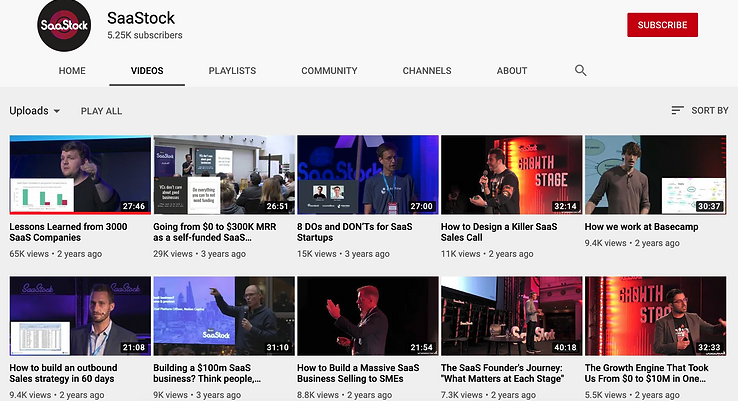Open The Growth Engine That Took Us title
738x401 pixels.
click(x=647, y=373)
